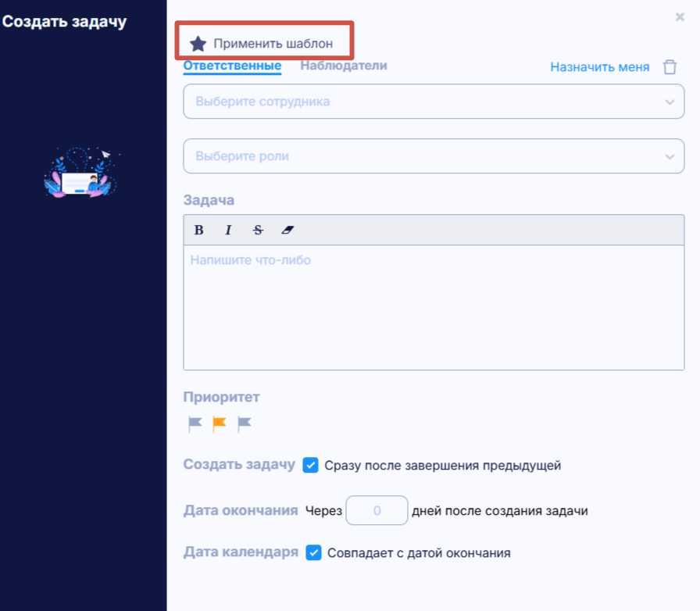Open the Наблюдатели tab

[x=343, y=66]
